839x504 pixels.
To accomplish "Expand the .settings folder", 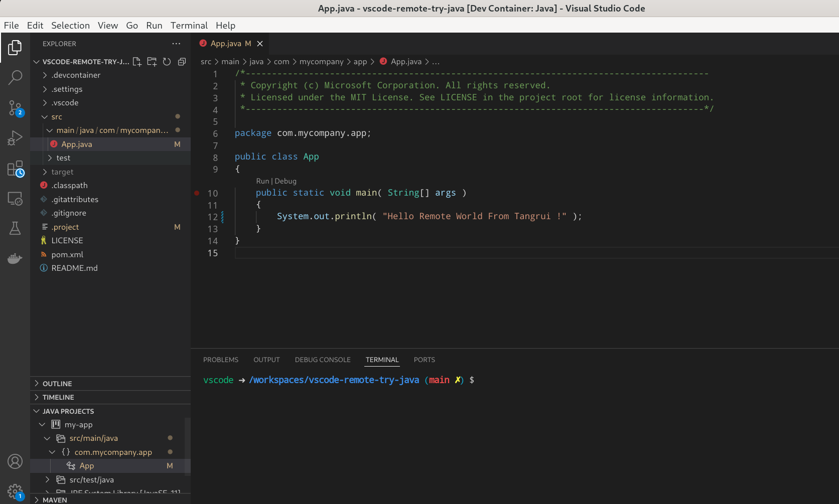I will click(x=110, y=89).
